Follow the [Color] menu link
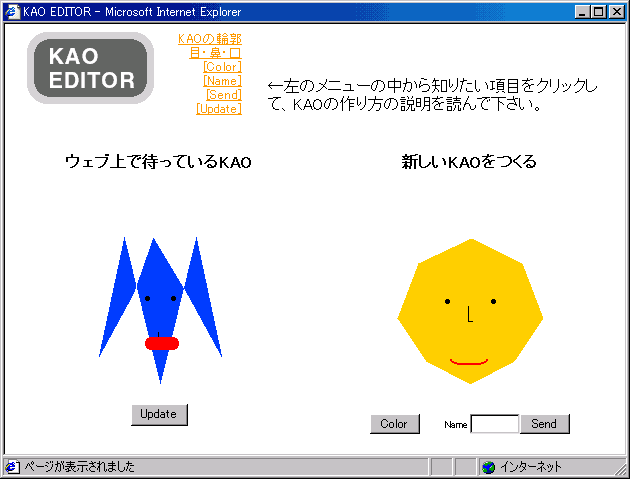This screenshot has height=479, width=630. 221,67
